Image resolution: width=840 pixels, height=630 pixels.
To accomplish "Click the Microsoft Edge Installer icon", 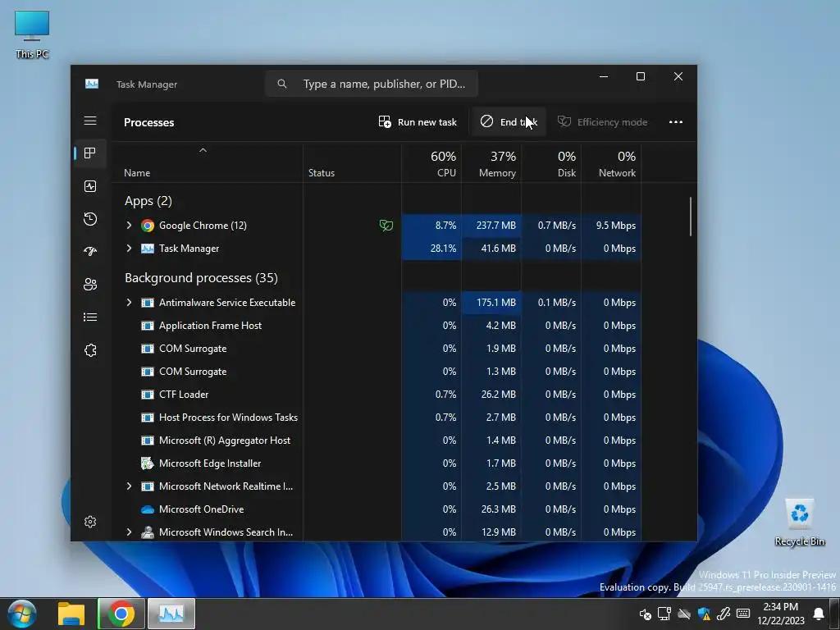I will pyautogui.click(x=148, y=463).
